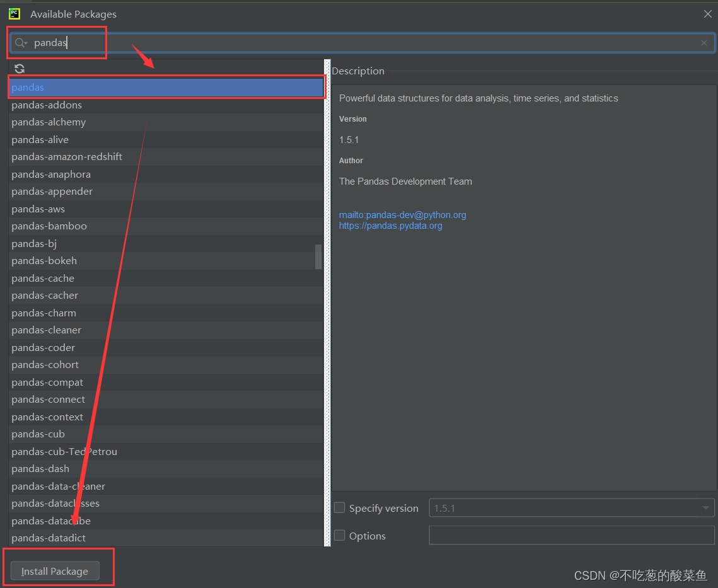Image resolution: width=718 pixels, height=588 pixels.
Task: Select pandas-bokeh in the list
Action: (x=166, y=260)
